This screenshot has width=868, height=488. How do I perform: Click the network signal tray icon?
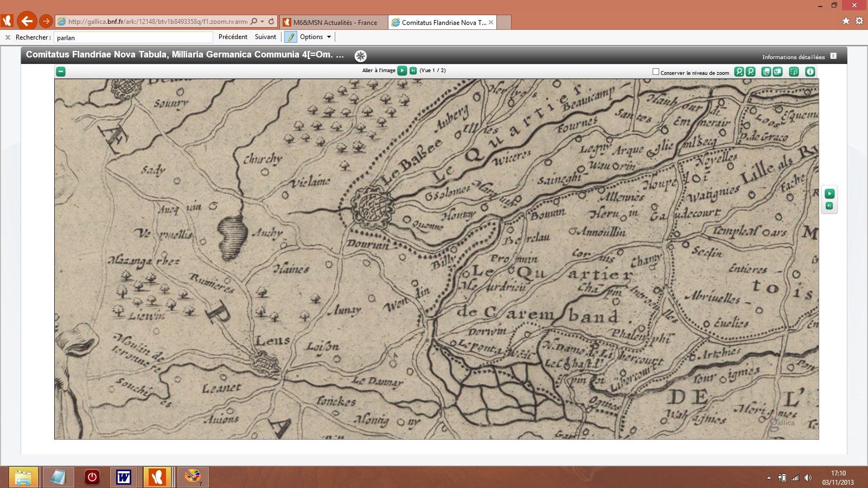795,478
